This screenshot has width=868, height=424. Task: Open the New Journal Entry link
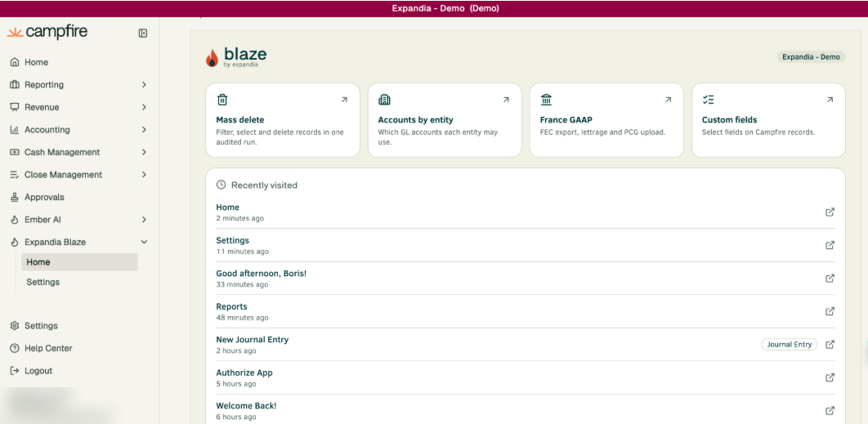coord(253,339)
